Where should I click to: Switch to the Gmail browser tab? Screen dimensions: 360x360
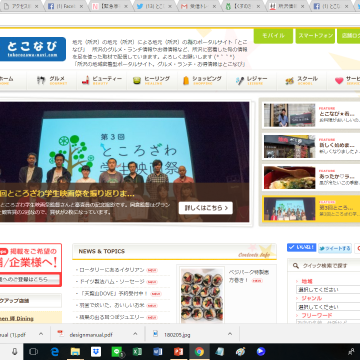coord(198,6)
